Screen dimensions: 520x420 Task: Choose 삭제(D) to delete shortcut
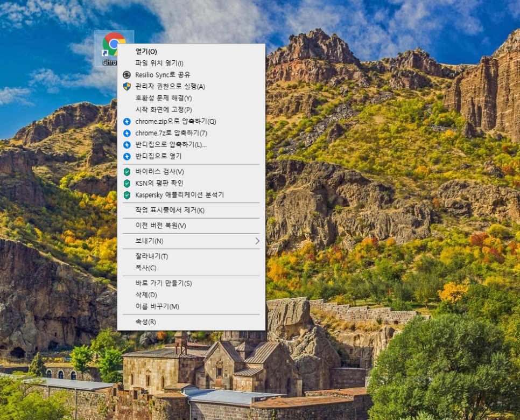(191, 295)
